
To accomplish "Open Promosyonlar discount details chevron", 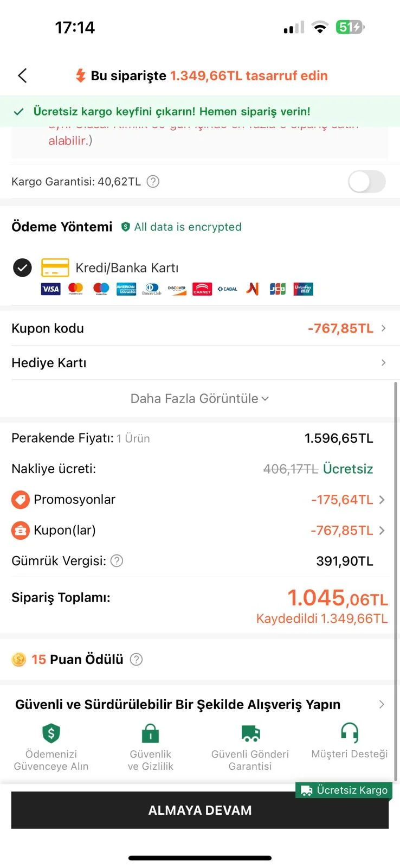I will (x=382, y=500).
